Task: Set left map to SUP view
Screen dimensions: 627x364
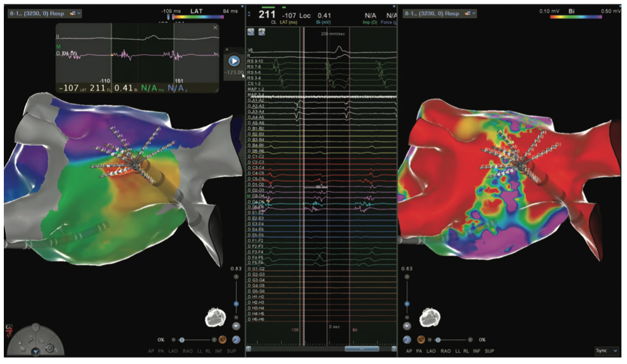Action: click(231, 351)
